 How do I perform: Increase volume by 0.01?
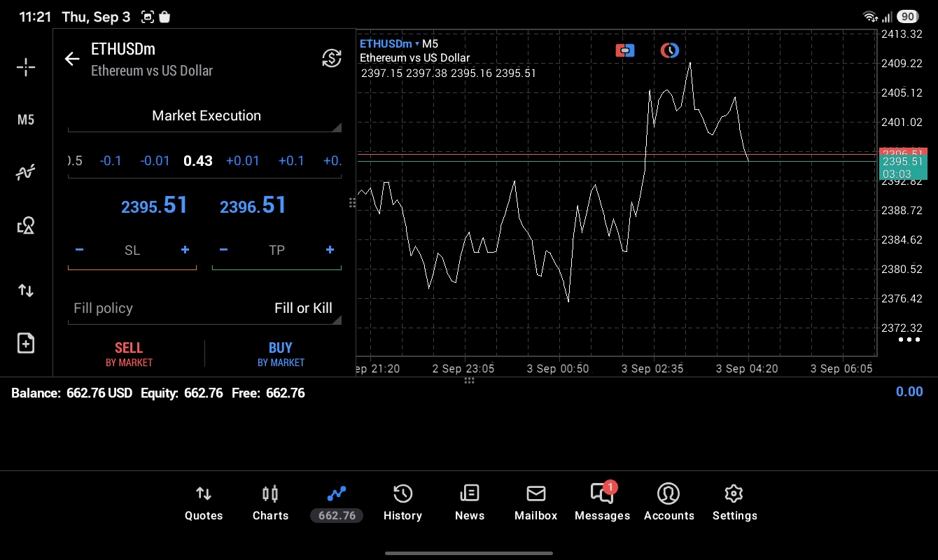[243, 161]
